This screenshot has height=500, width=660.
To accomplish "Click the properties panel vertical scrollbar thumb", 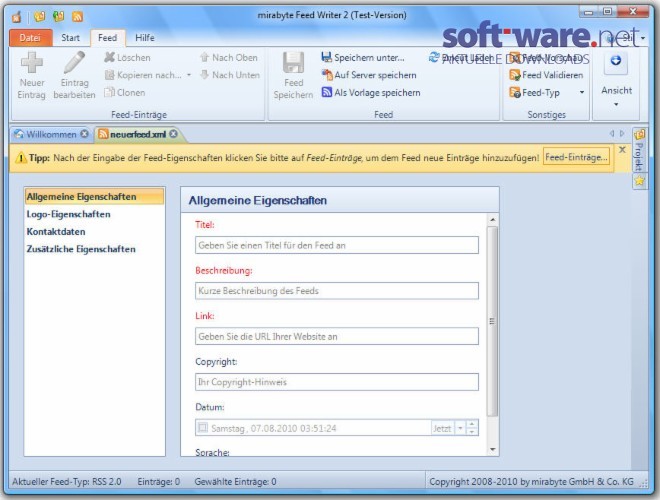I will click(x=492, y=321).
